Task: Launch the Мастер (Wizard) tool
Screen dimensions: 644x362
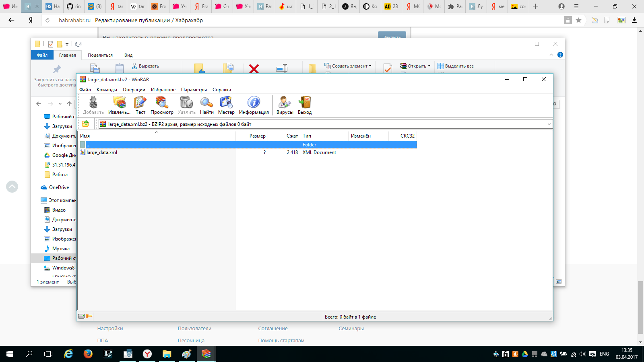Action: point(226,105)
